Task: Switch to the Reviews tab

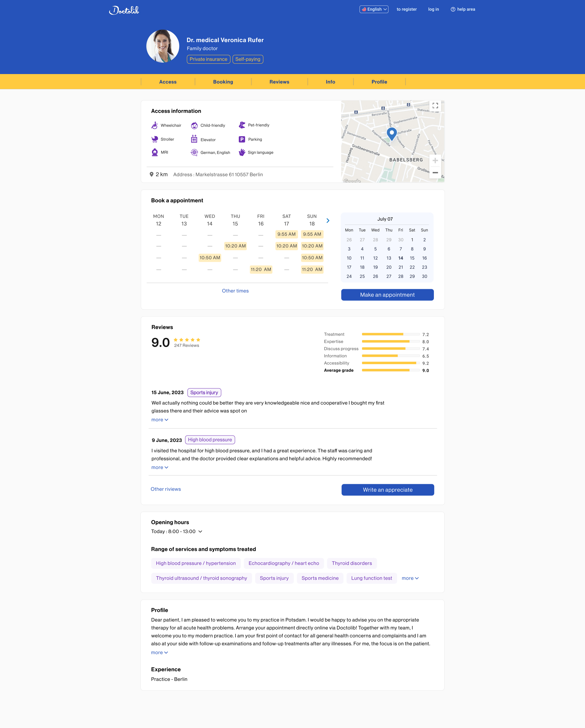Action: pyautogui.click(x=279, y=82)
